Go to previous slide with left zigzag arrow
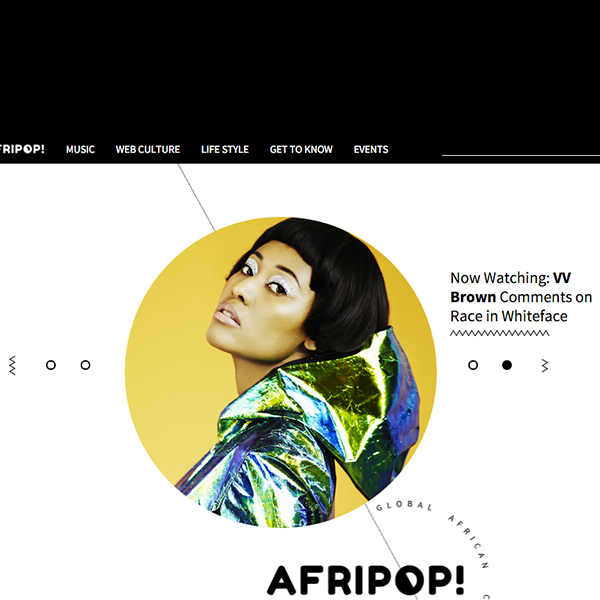This screenshot has width=600, height=600. (12, 365)
